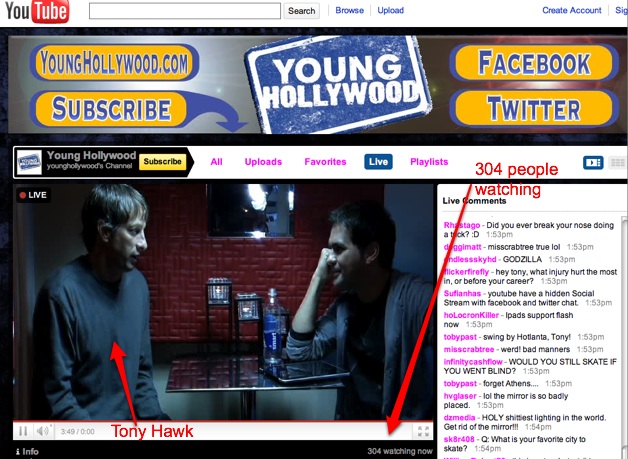Select the GODZILLA comment text
The image size is (628, 459).
tap(522, 260)
